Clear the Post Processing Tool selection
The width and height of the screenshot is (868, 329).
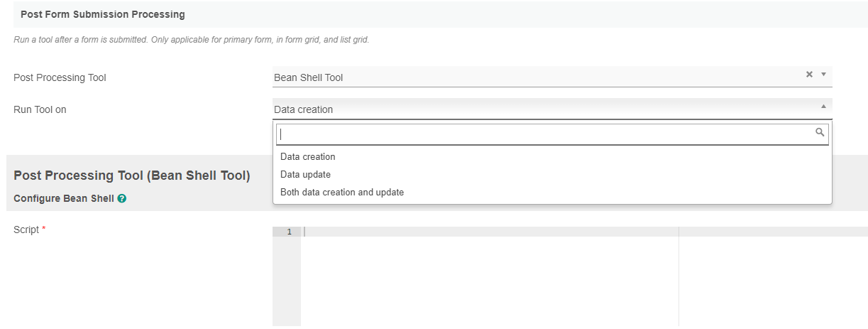pos(808,74)
